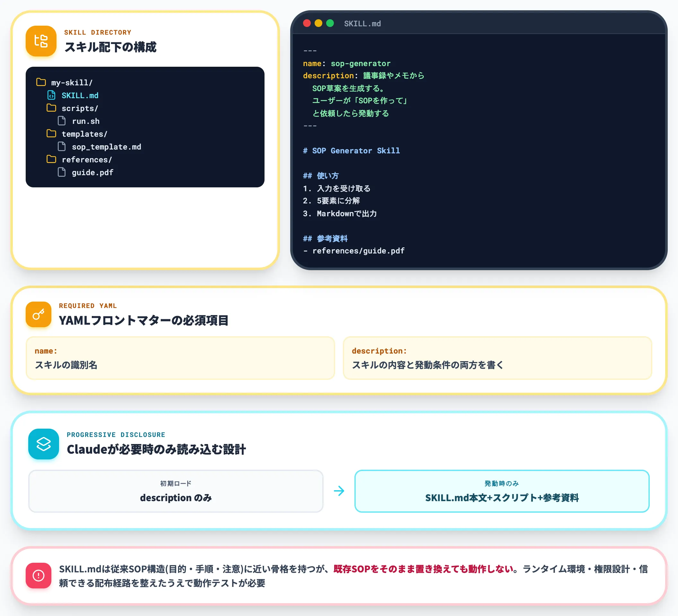
Task: Click the my-skill/ folder icon
Action: tap(41, 82)
